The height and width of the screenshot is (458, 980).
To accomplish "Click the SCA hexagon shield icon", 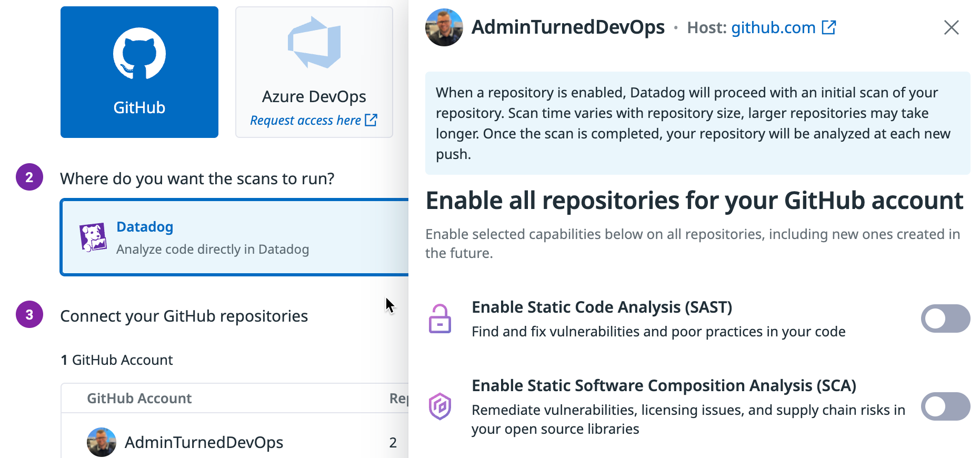I will [x=440, y=406].
